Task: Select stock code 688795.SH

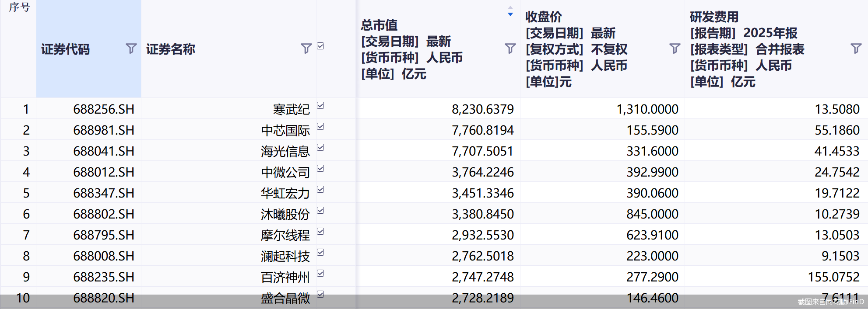Action: coord(104,235)
